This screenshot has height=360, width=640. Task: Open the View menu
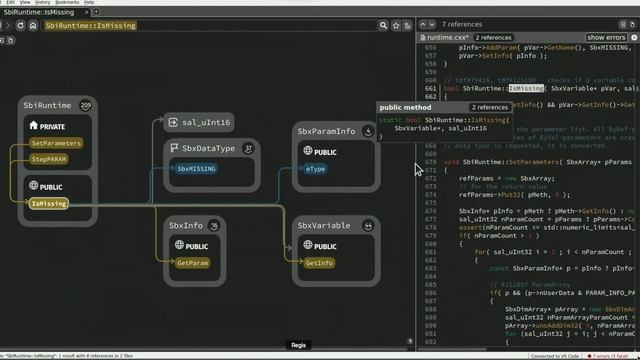[x=25, y=2]
